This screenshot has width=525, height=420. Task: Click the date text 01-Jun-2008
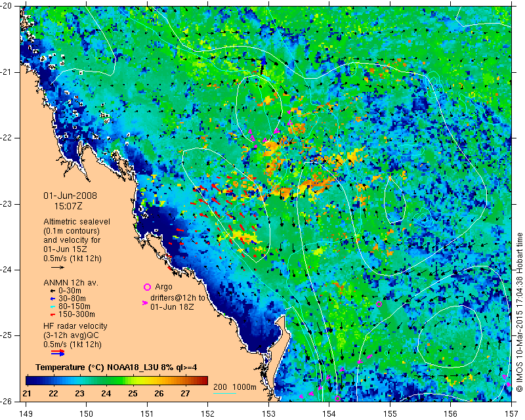tap(70, 196)
